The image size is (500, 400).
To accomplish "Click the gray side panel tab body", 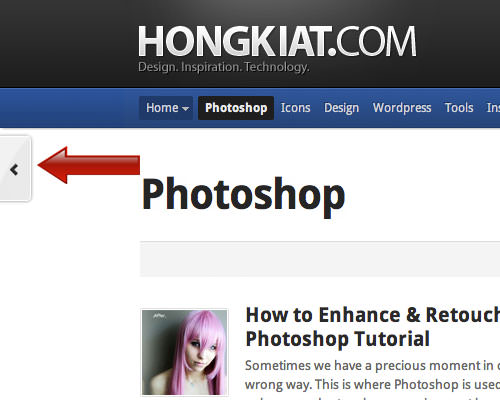I will coord(15,169).
